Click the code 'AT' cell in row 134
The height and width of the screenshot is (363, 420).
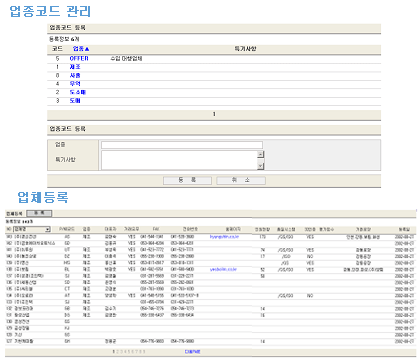67,296
